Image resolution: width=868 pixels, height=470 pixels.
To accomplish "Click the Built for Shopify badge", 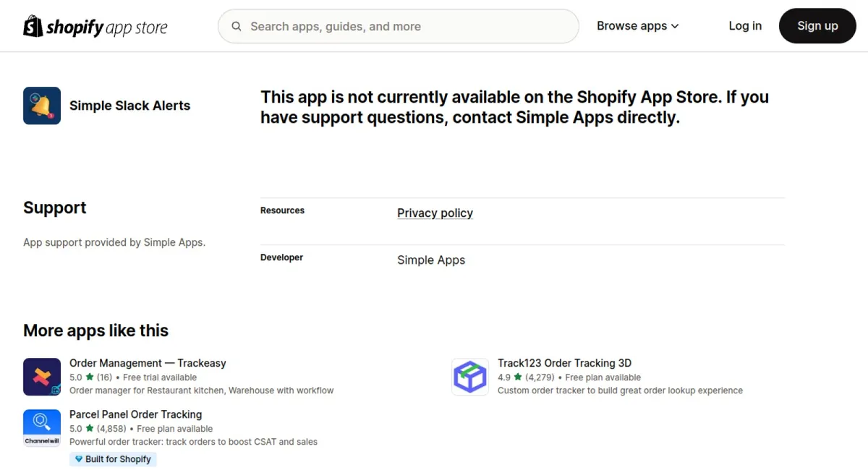I will (113, 459).
